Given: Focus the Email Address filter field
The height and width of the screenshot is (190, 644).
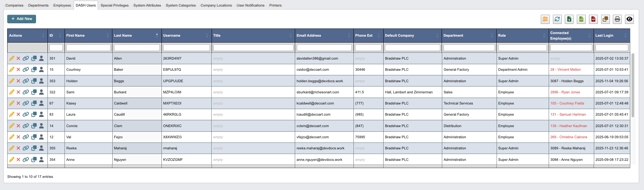Looking at the screenshot, I should 324,48.
